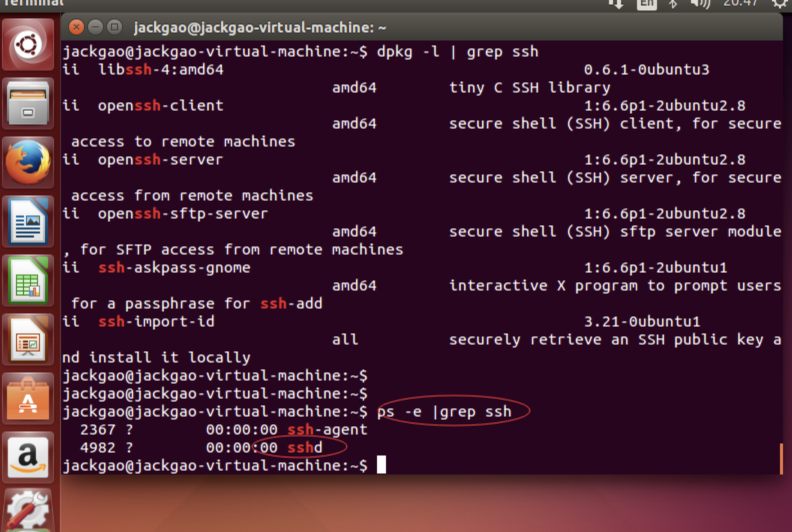Image resolution: width=792 pixels, height=532 pixels.
Task: Click the 'all' architecture value
Action: pyautogui.click(x=345, y=339)
